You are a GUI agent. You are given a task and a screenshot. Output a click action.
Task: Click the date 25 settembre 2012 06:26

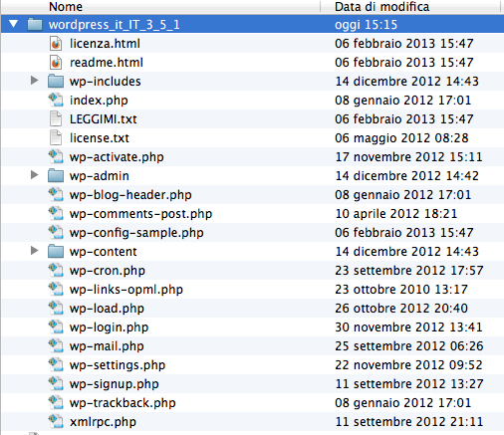click(408, 346)
